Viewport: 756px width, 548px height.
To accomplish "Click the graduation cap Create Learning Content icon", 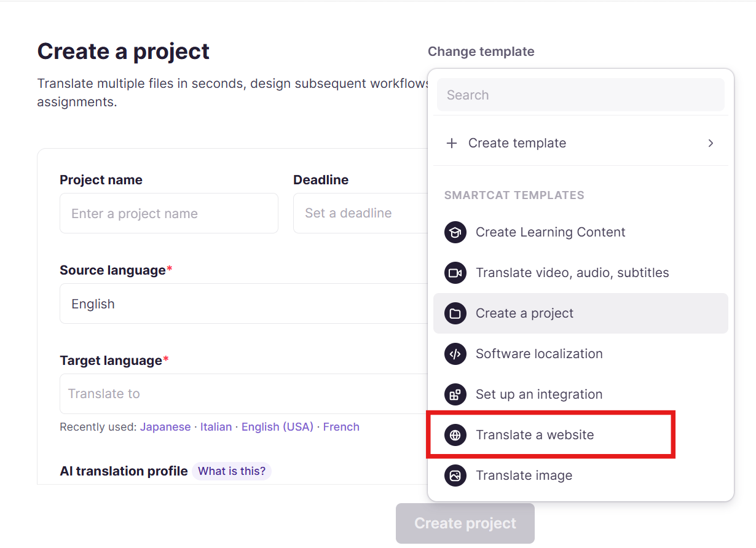I will pyautogui.click(x=455, y=232).
